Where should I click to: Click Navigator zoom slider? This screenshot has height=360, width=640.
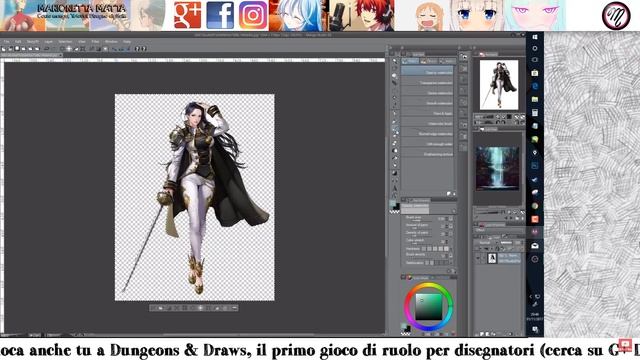coord(485,117)
